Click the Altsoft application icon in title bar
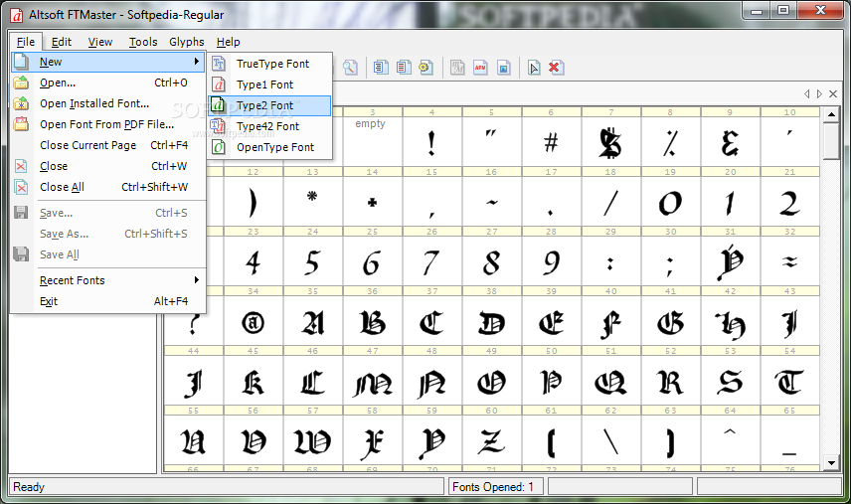Image resolution: width=851 pixels, height=504 pixels. tap(16, 15)
